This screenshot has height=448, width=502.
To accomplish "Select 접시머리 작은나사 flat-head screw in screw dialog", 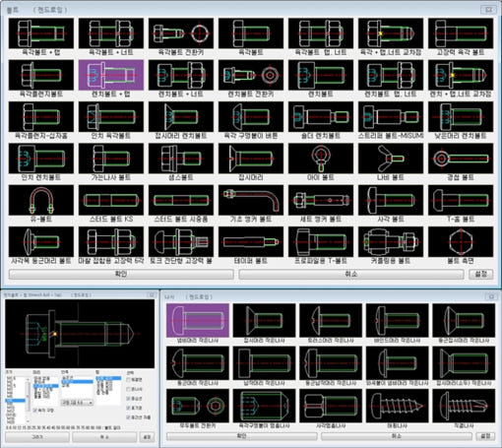I will click(264, 320).
